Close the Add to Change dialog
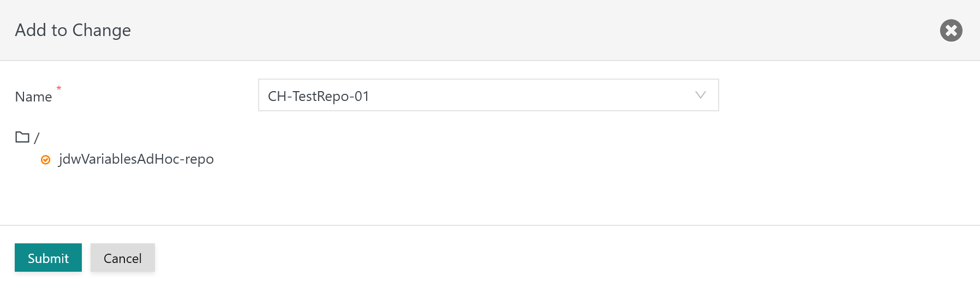The width and height of the screenshot is (980, 287). tap(951, 31)
